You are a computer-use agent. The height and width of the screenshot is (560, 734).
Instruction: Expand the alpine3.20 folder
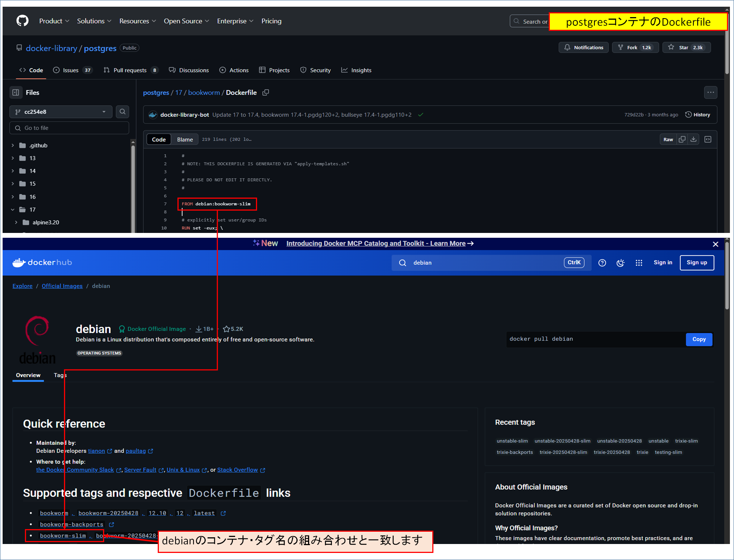16,223
